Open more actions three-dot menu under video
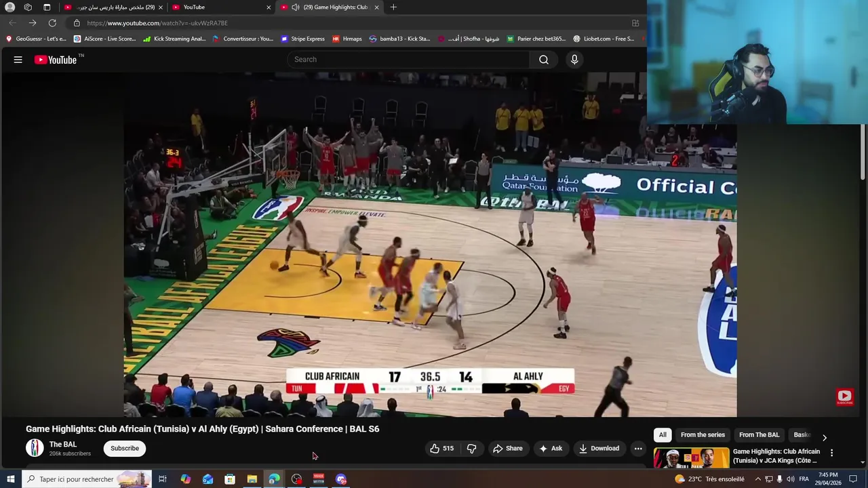The width and height of the screenshot is (868, 488). (x=638, y=448)
